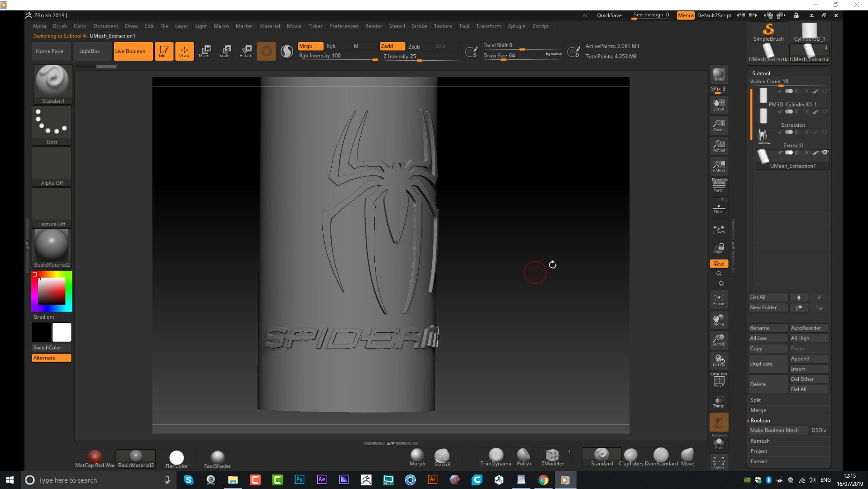Viewport: 868px width, 489px height.
Task: Open the Material menu
Action: point(270,26)
